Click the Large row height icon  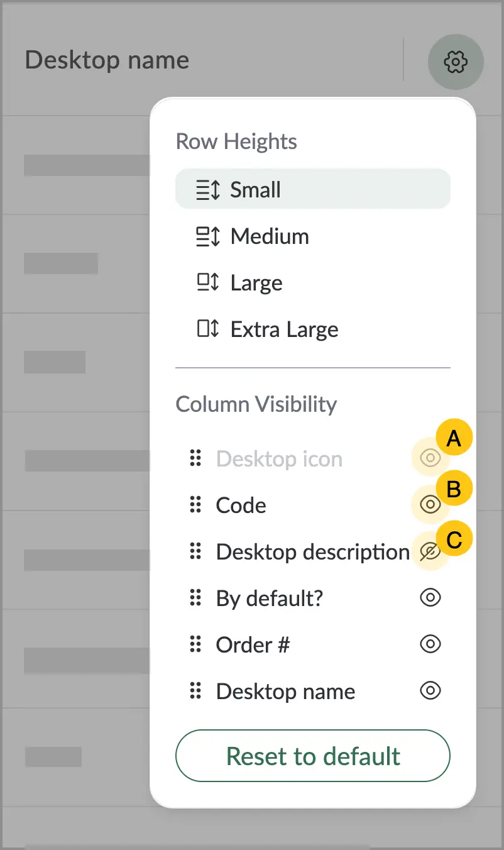(x=208, y=283)
